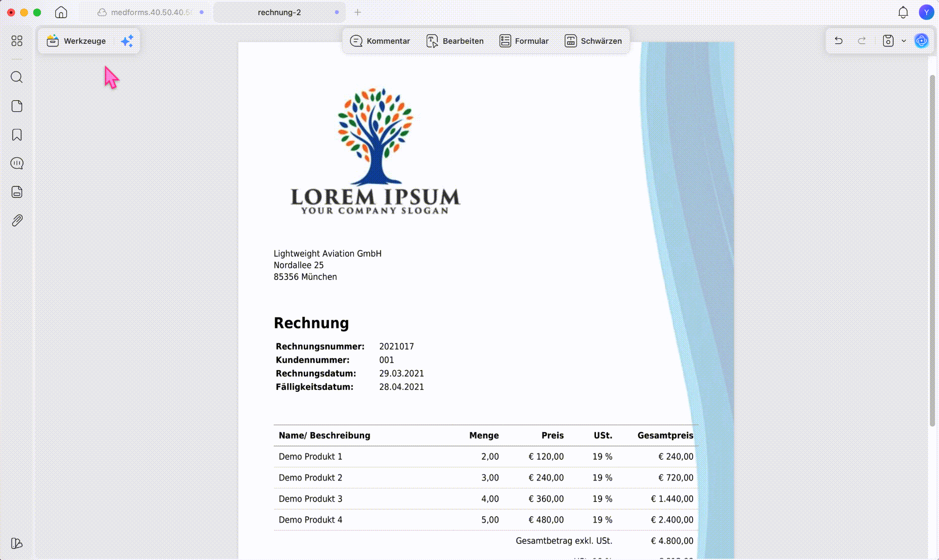Expand the save options dropdown arrow
The image size is (939, 560).
coord(904,41)
